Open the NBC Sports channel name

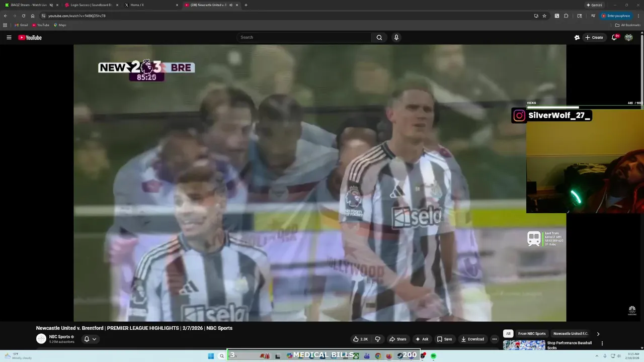click(59, 337)
